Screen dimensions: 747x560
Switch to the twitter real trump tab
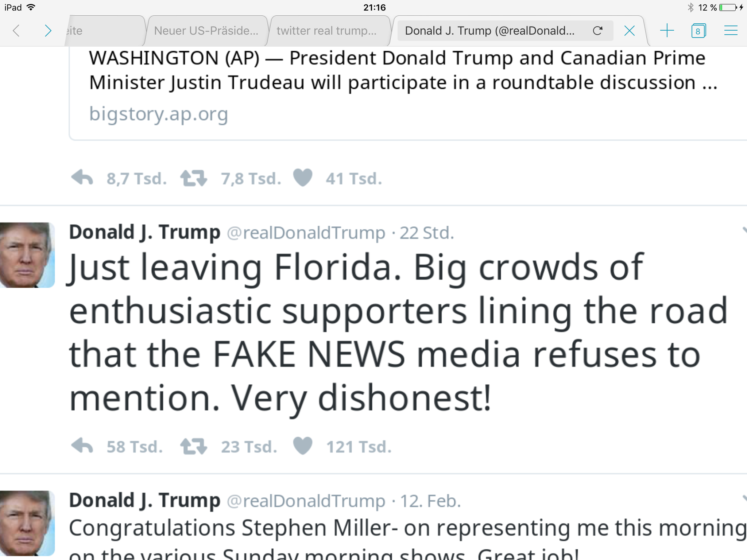(326, 31)
